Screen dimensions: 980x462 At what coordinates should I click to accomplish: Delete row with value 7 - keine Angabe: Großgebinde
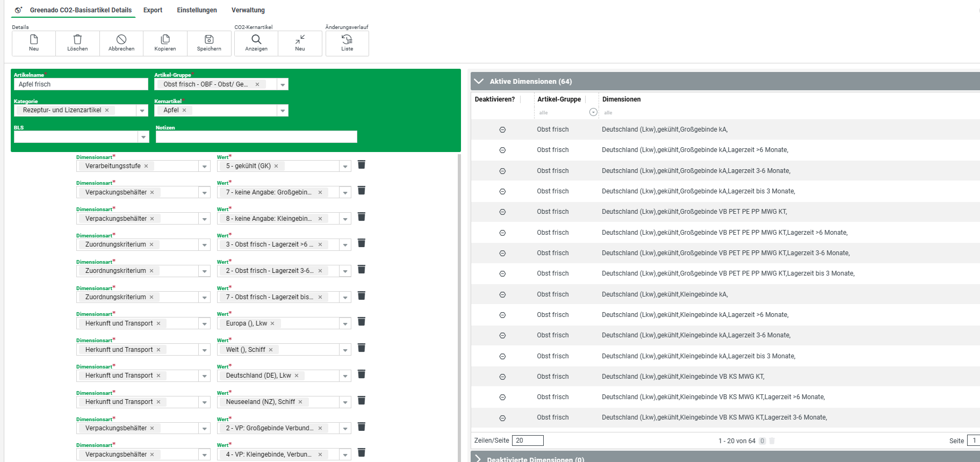(362, 190)
